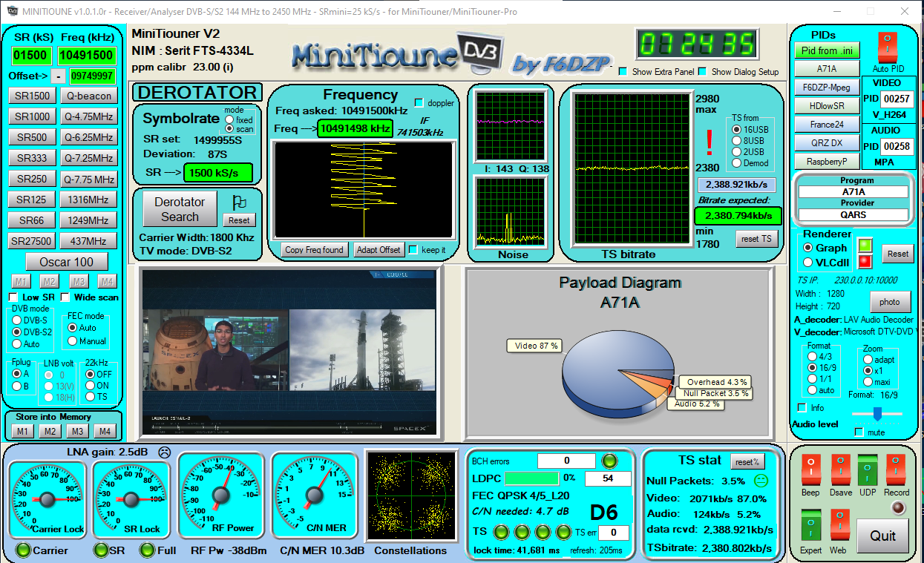Click the Derotator Search button
The image size is (924, 563).
click(x=180, y=209)
